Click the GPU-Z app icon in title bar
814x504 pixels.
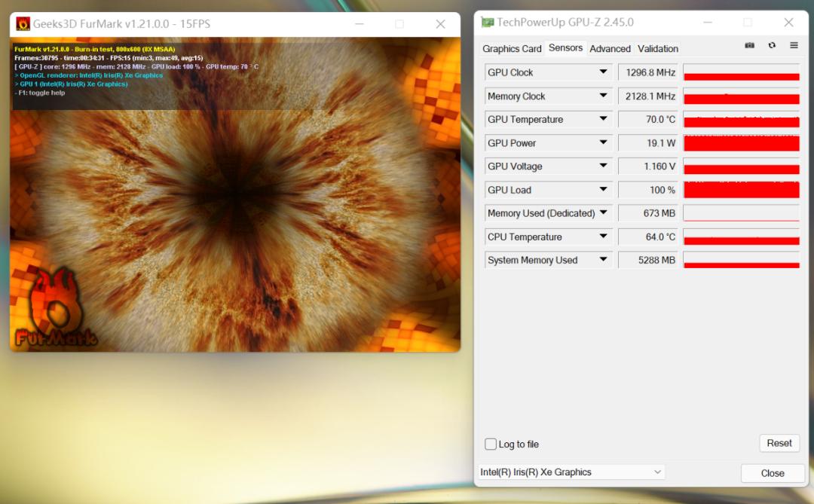[x=488, y=23]
